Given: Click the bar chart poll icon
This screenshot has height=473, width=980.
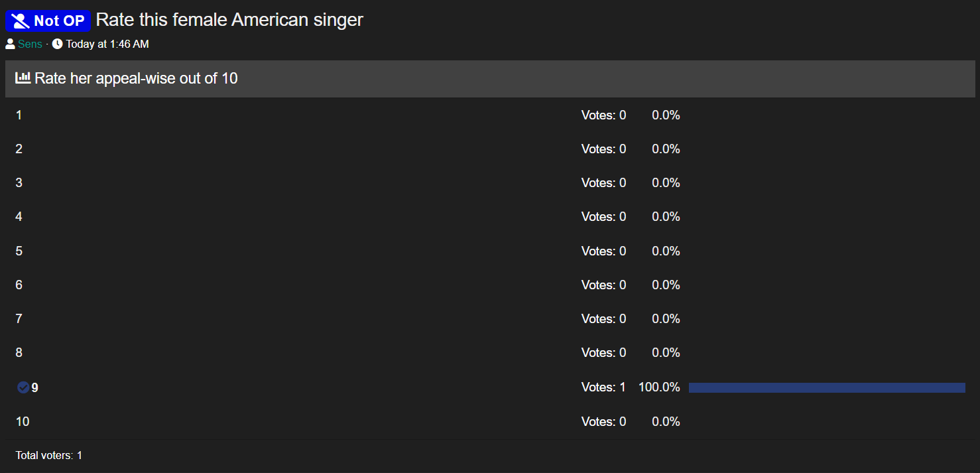Looking at the screenshot, I should pyautogui.click(x=23, y=78).
